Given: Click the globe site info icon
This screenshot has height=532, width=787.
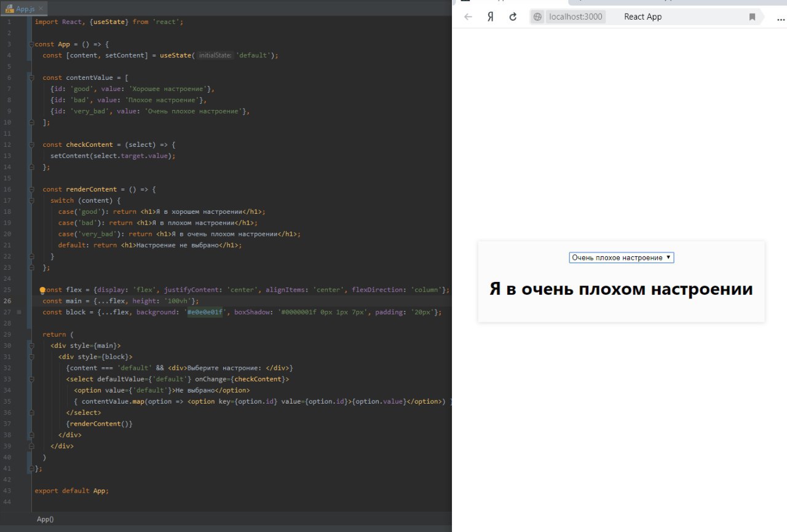Looking at the screenshot, I should tap(537, 17).
